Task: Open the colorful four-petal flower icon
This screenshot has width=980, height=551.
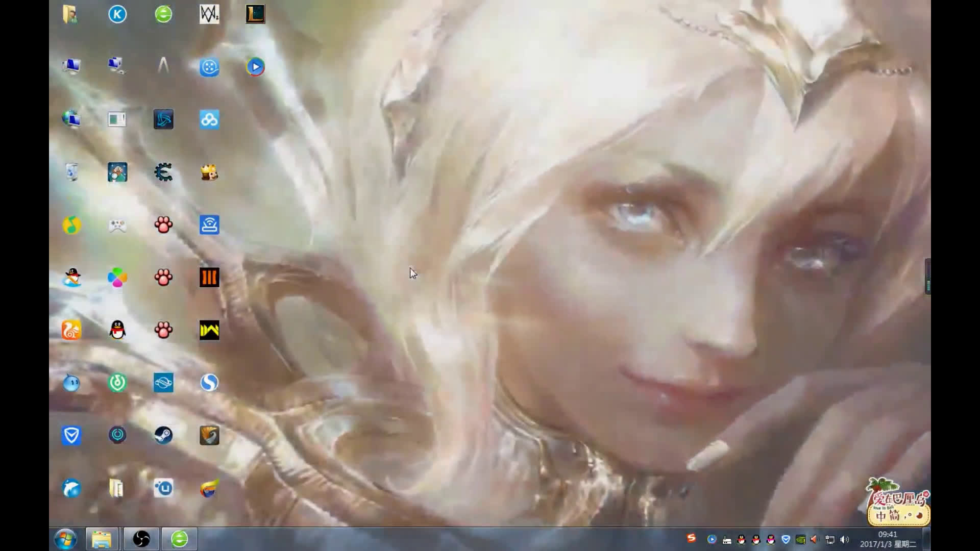Action: (117, 278)
